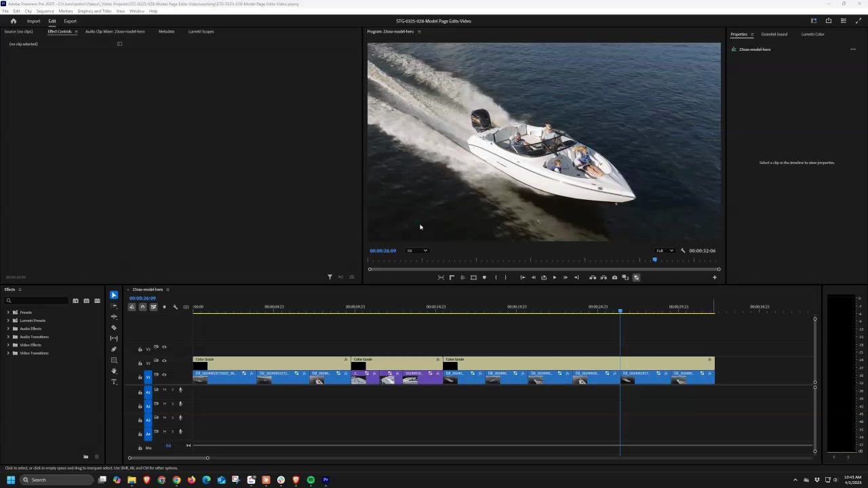
Task: Click the Program Monitor playhead marker
Action: coord(654,260)
